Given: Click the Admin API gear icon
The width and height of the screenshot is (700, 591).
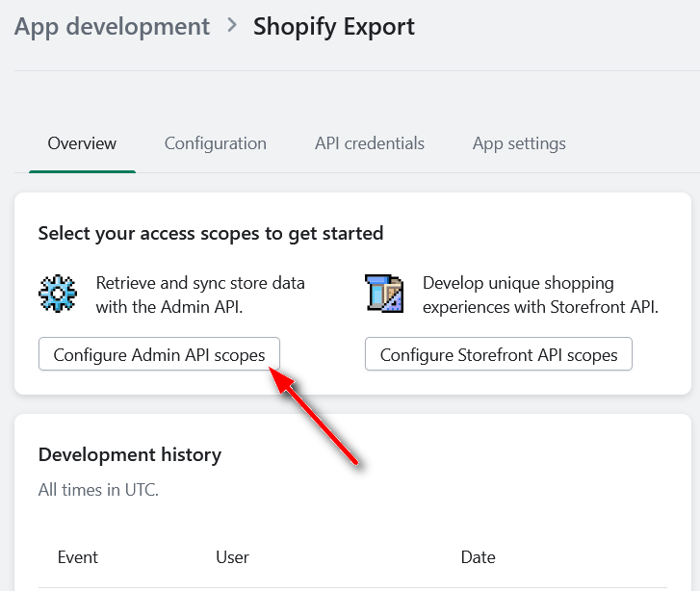Looking at the screenshot, I should pos(58,294).
